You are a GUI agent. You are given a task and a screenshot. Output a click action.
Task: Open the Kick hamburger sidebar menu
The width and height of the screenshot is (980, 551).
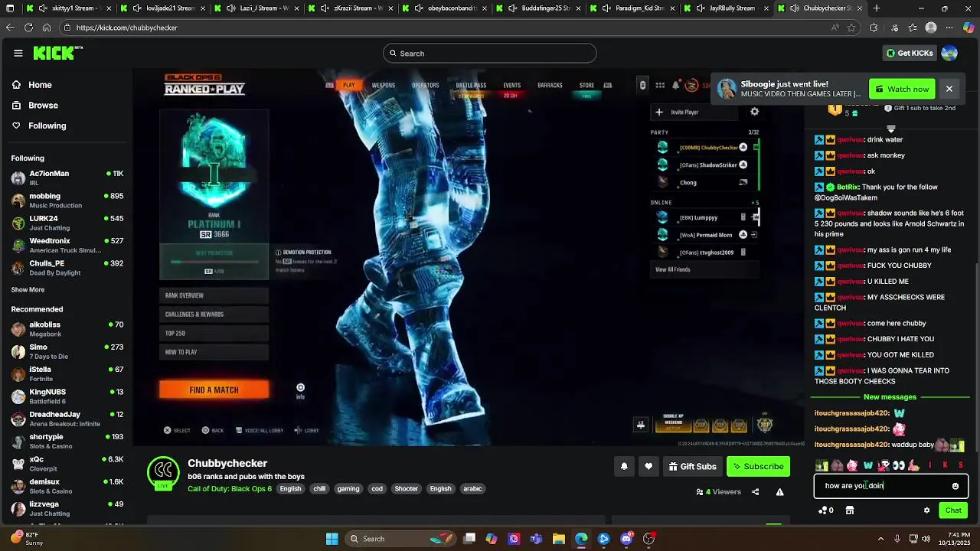click(18, 53)
